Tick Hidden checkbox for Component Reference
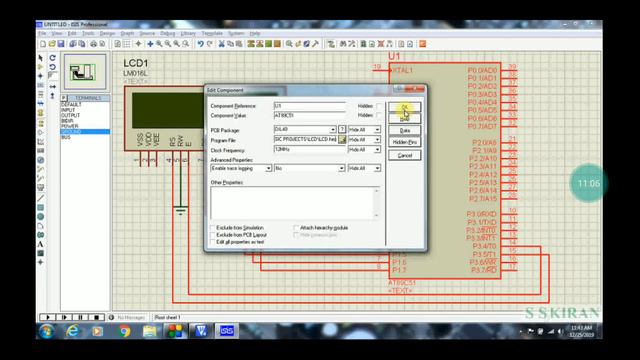Viewport: 640px width, 360px height. click(x=379, y=106)
